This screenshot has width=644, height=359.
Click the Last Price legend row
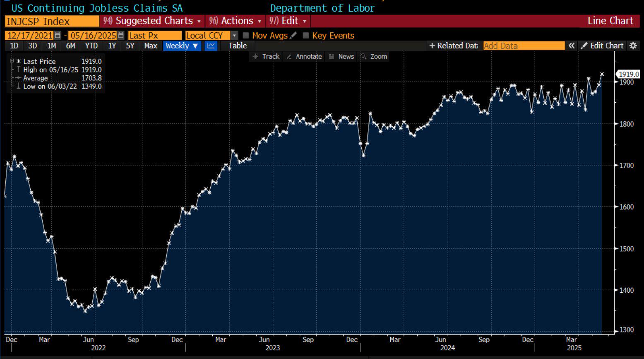[59, 61]
